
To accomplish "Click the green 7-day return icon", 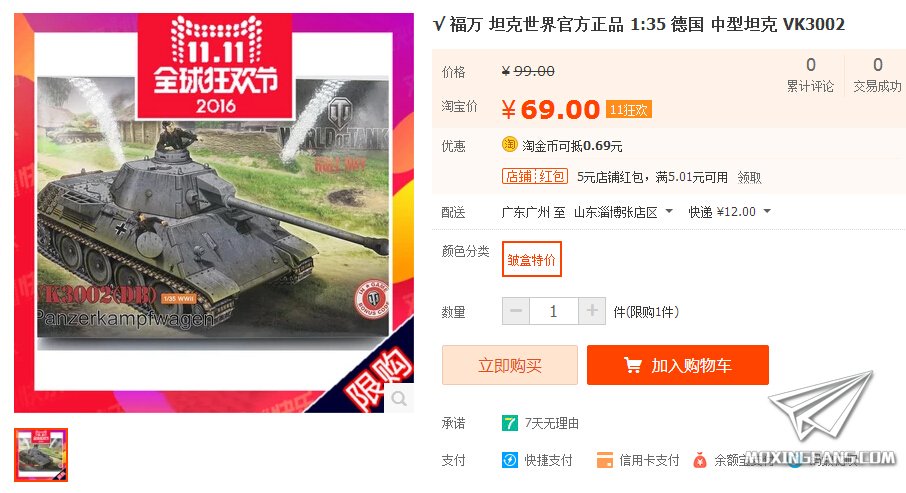I will click(510, 424).
